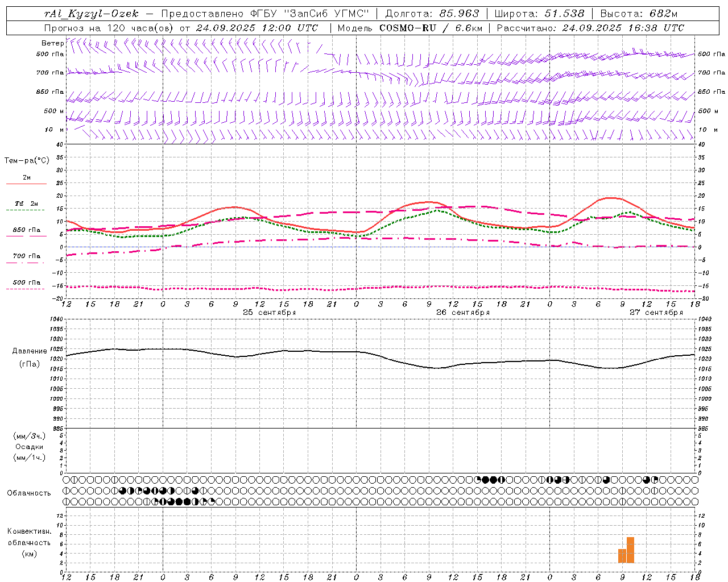Viewport: 728px width, 582px height.
Task: Click the Конвективн. label text
Action: point(29,531)
